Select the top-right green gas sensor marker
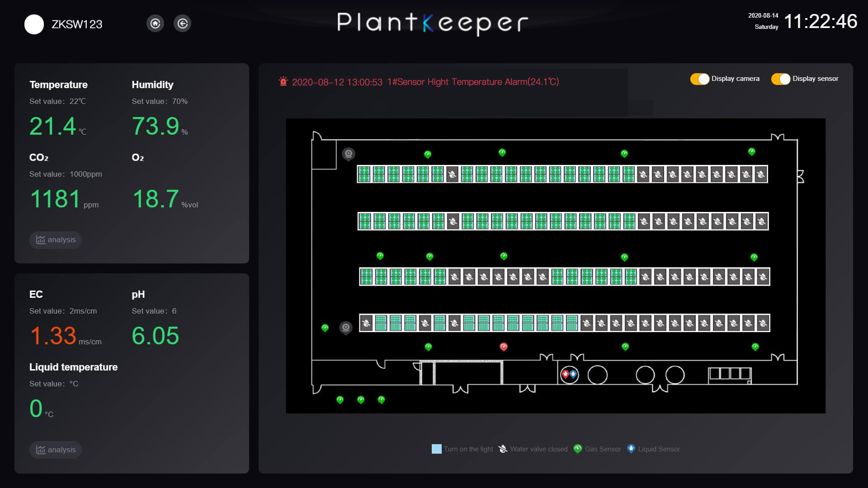 pyautogui.click(x=751, y=152)
